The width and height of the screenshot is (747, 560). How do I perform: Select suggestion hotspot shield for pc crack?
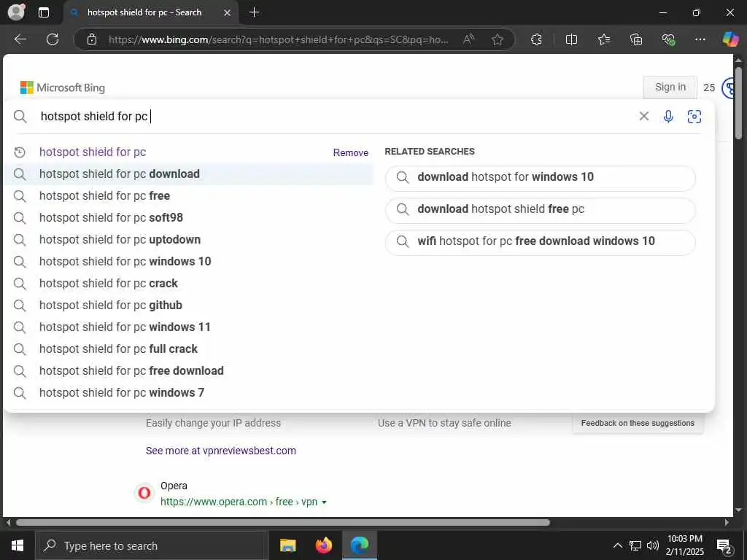coord(189,284)
